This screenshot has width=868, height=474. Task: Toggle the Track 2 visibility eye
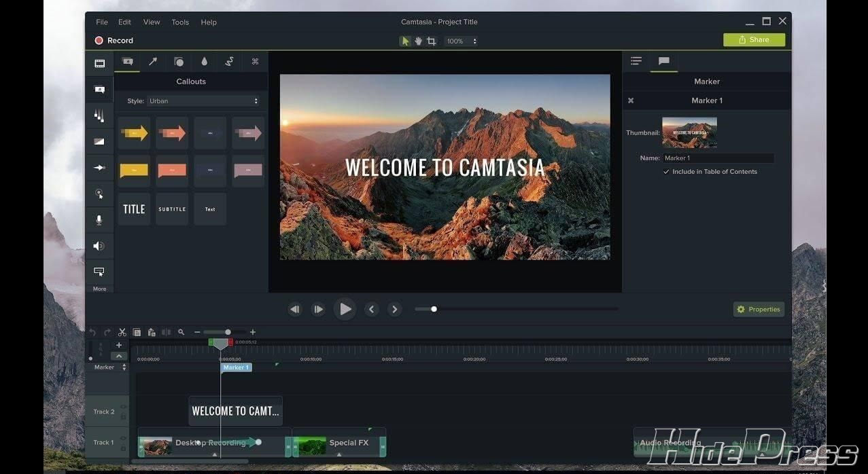[124, 407]
